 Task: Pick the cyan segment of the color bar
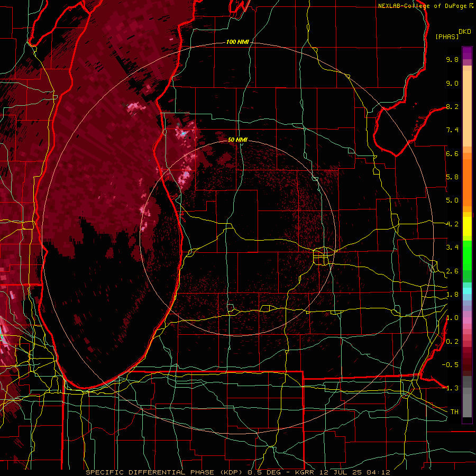(467, 291)
